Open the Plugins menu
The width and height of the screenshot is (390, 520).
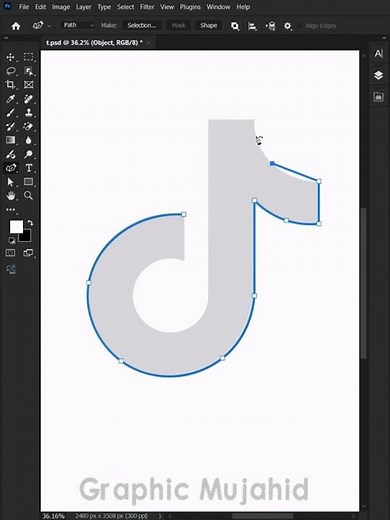[x=190, y=7]
